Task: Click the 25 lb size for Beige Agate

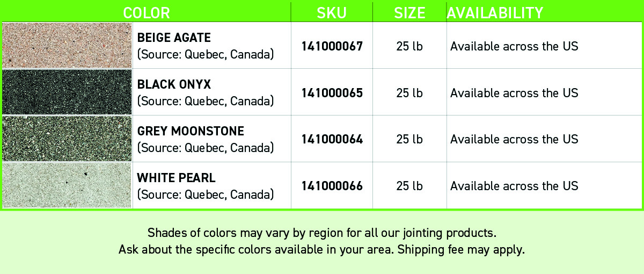Action: click(409, 46)
